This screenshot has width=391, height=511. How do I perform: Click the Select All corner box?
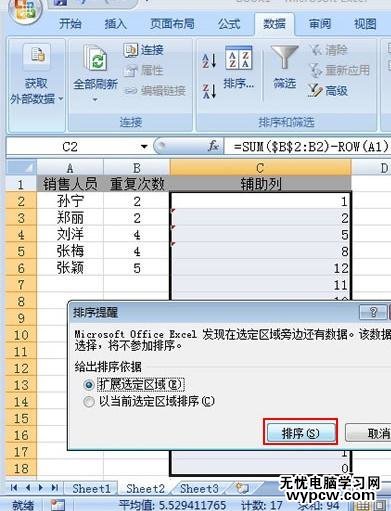point(21,167)
